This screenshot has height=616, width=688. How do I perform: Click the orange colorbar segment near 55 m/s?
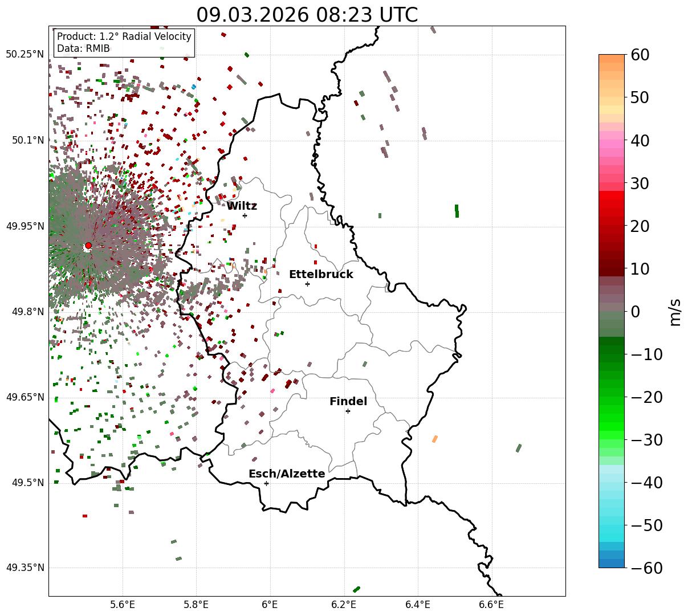pos(612,76)
